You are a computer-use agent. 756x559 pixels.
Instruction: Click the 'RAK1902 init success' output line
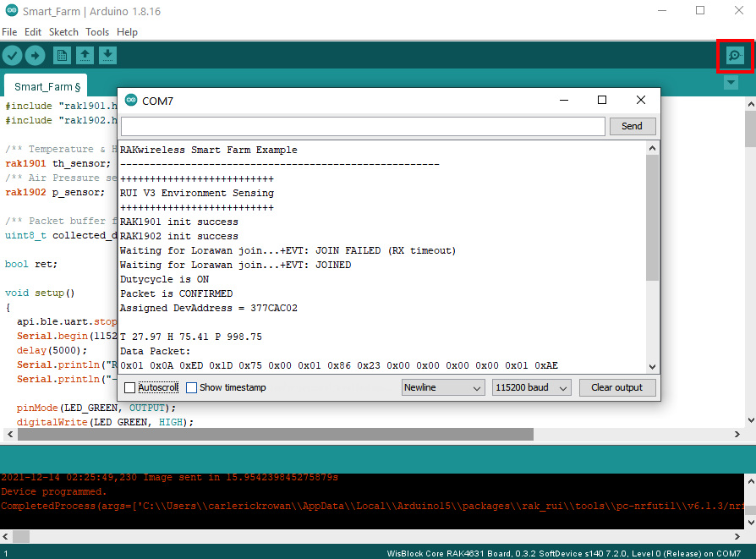pos(179,236)
